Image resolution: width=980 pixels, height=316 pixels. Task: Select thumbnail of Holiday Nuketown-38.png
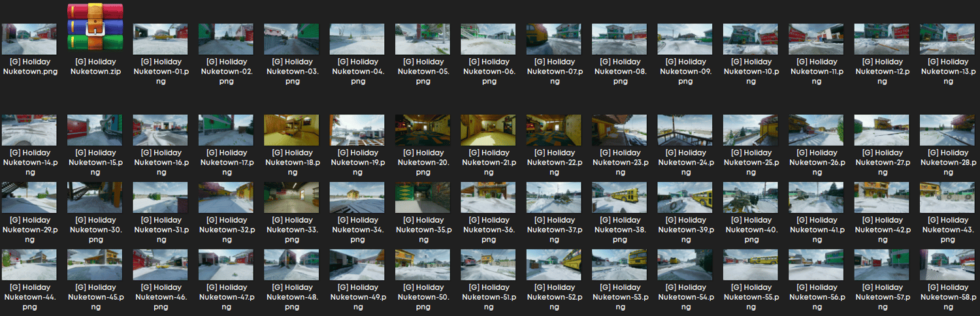tap(619, 197)
